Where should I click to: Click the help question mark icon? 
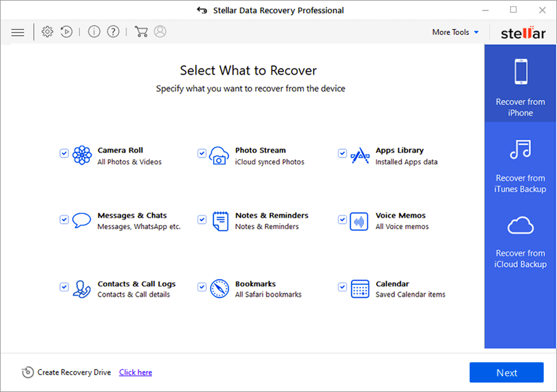tap(113, 32)
